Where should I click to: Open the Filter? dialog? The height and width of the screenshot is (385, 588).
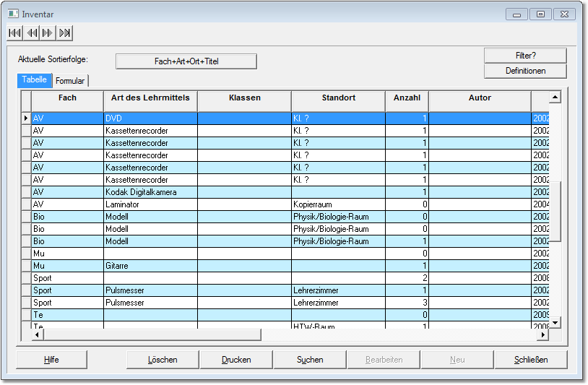coord(525,56)
